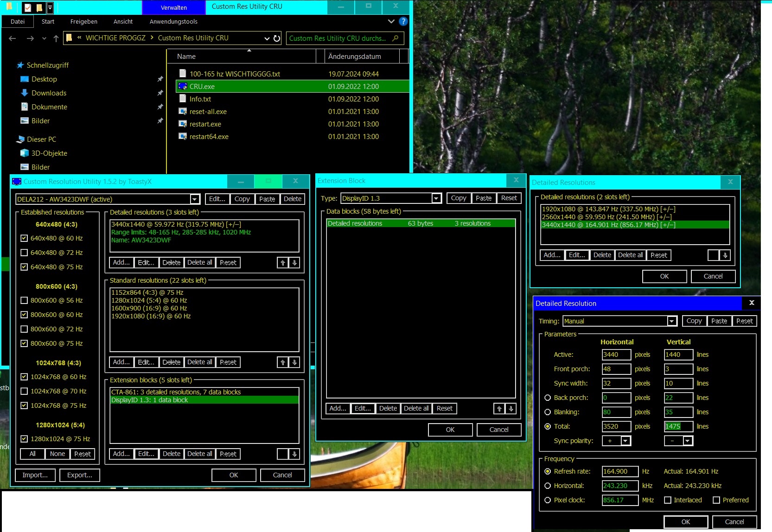The image size is (772, 532).
Task: Expand the Timing Manual dropdown
Action: (x=672, y=321)
